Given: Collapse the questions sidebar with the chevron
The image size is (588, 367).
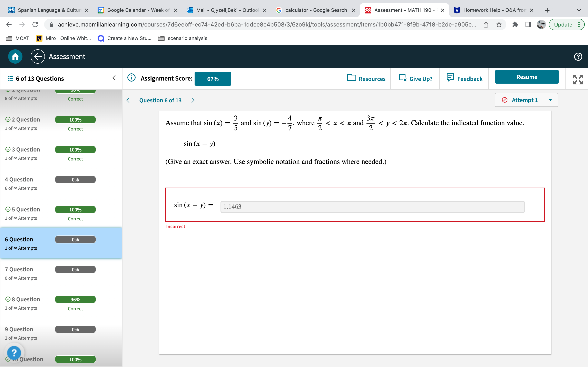Looking at the screenshot, I should (114, 77).
